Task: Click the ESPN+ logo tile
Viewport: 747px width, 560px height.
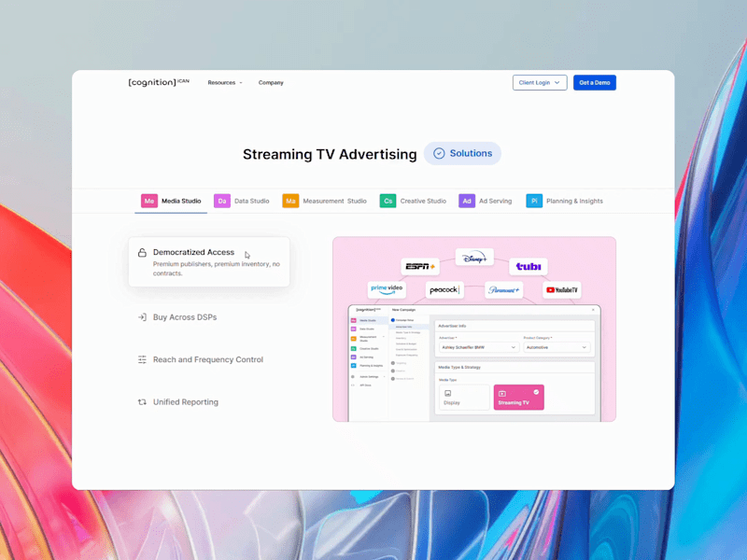Action: point(419,266)
